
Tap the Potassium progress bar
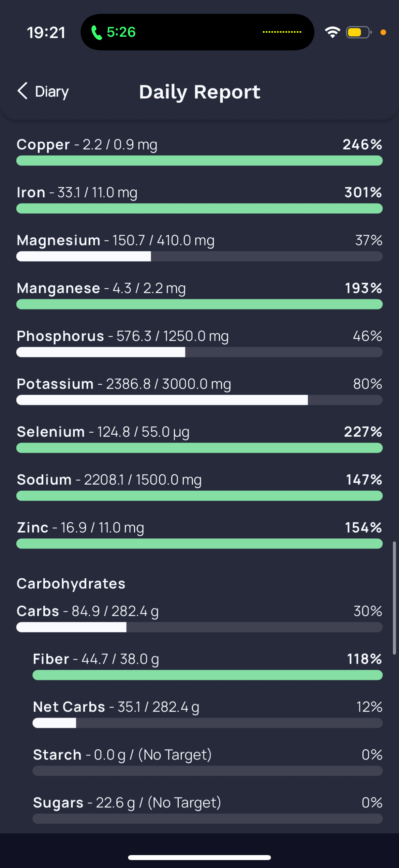point(199,400)
